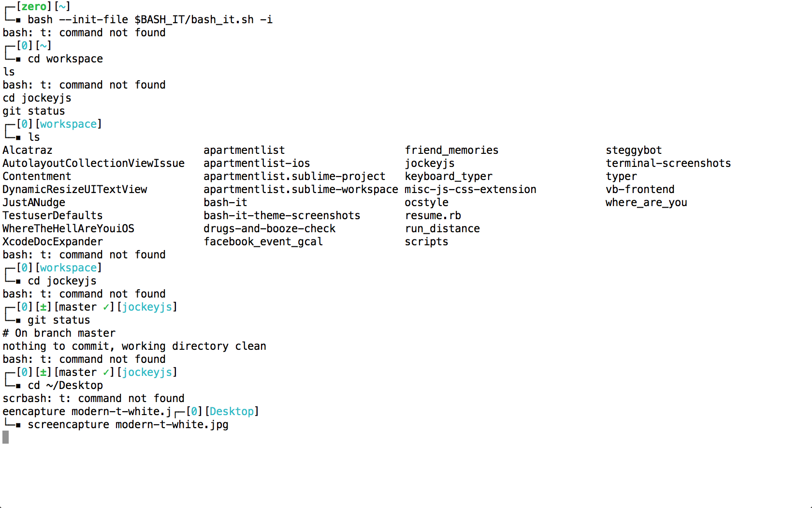Click the misc-js-css-extension entry
Screen dimensions: 812x508
pyautogui.click(x=470, y=189)
